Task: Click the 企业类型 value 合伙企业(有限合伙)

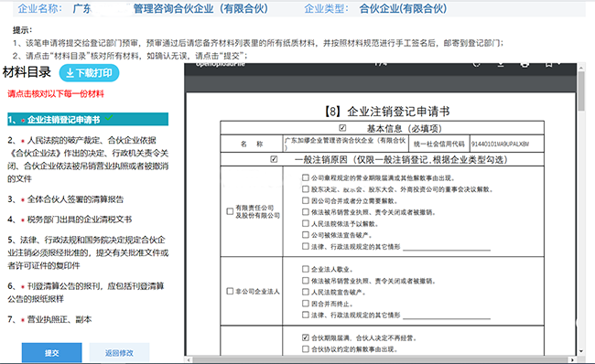Action: click(x=403, y=8)
